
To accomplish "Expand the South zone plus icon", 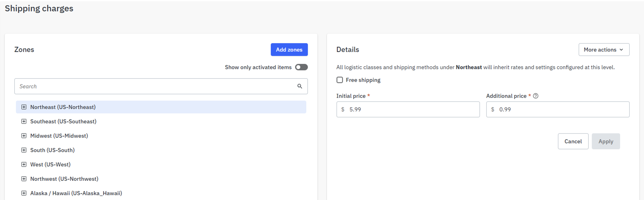I will pyautogui.click(x=24, y=150).
